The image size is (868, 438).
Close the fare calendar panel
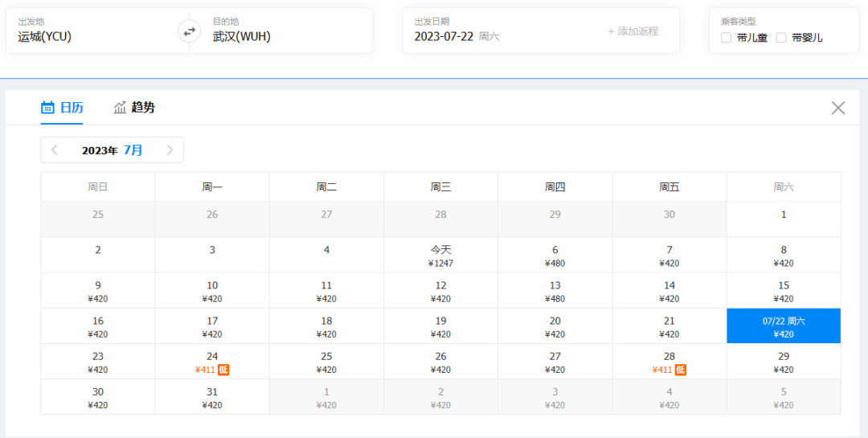click(x=837, y=108)
